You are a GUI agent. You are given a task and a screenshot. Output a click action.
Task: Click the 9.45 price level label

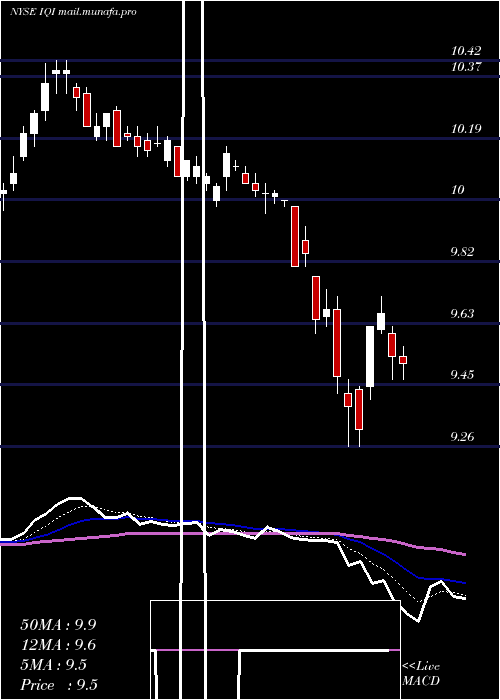(x=462, y=375)
